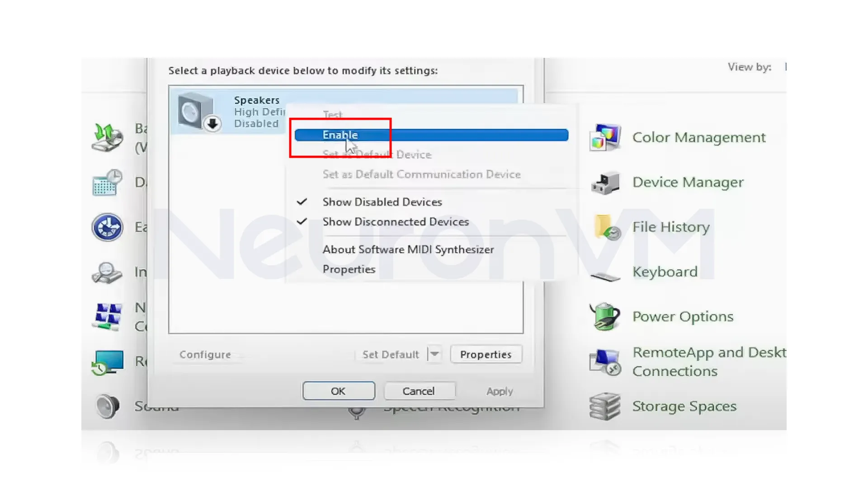
Task: Click the Indexing Options magnifier icon
Action: tap(107, 272)
